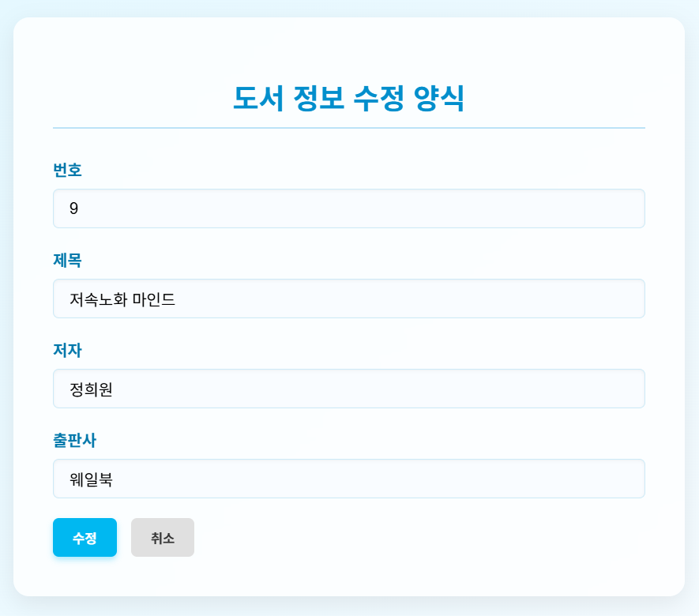Image resolution: width=699 pixels, height=616 pixels.
Task: Click the 웨일북 text in the publisher field
Action: [x=91, y=479]
